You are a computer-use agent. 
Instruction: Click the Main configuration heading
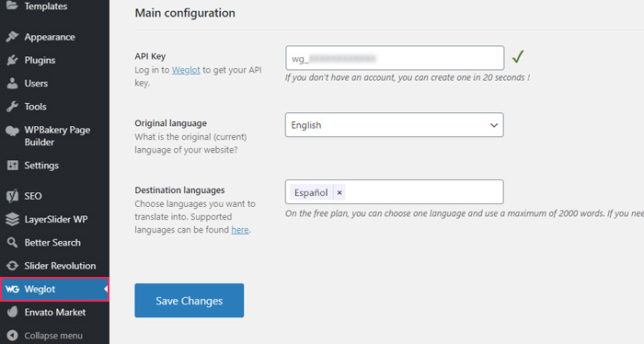point(185,13)
